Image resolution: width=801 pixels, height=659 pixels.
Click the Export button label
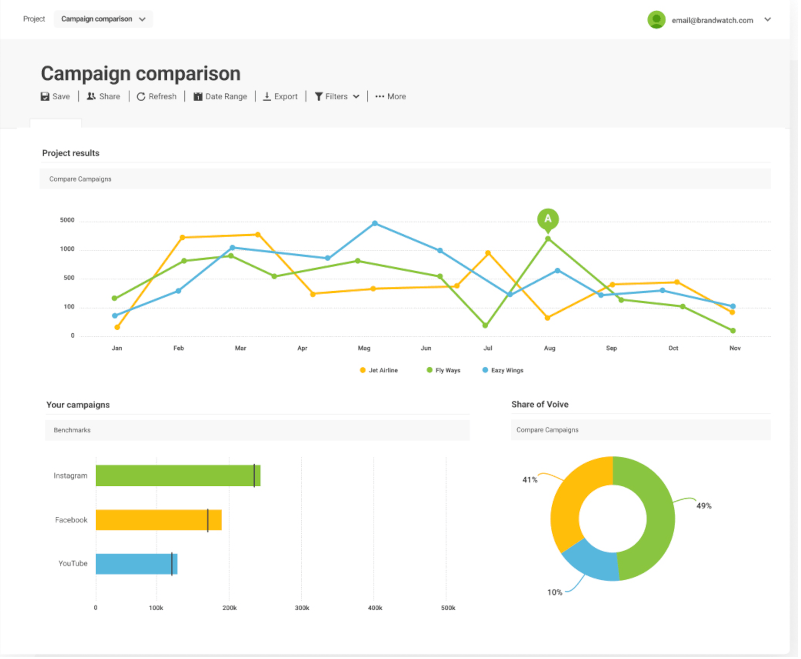[286, 97]
